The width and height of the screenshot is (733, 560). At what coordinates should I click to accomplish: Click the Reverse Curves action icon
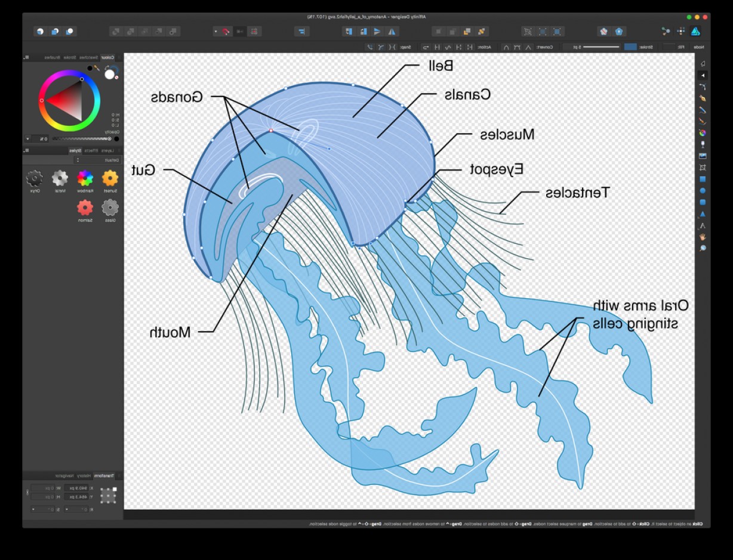click(426, 47)
